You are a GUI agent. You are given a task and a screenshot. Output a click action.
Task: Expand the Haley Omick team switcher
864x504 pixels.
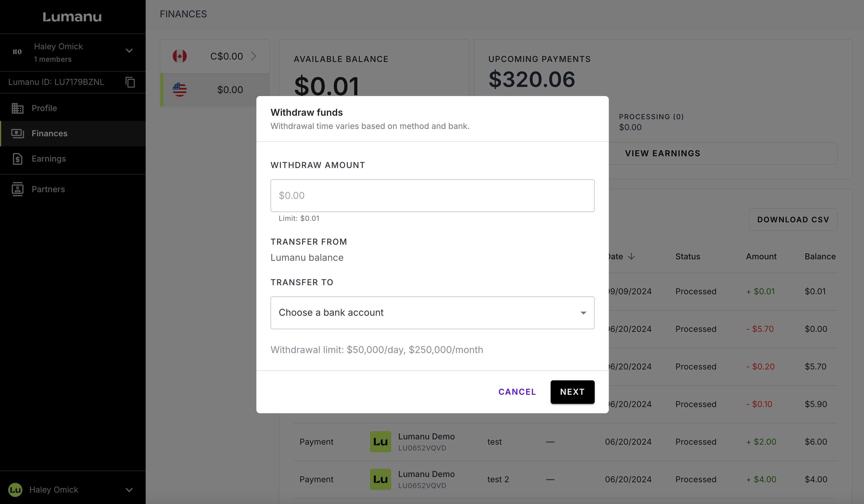click(x=129, y=51)
